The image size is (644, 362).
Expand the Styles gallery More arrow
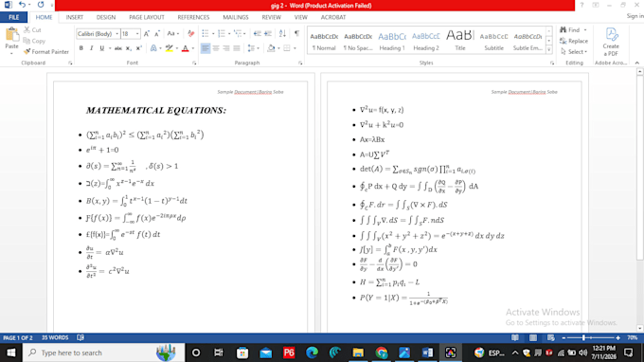pyautogui.click(x=548, y=49)
